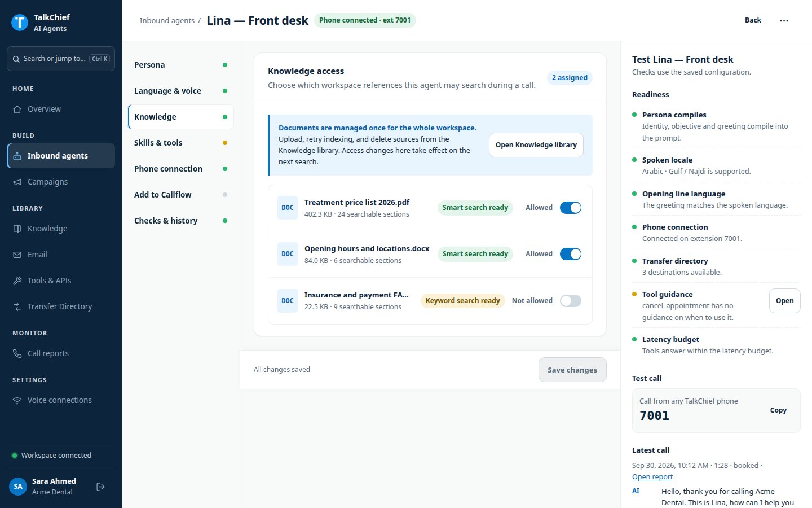Image resolution: width=812 pixels, height=508 pixels.
Task: Click the 2 assigned badge
Action: (570, 78)
